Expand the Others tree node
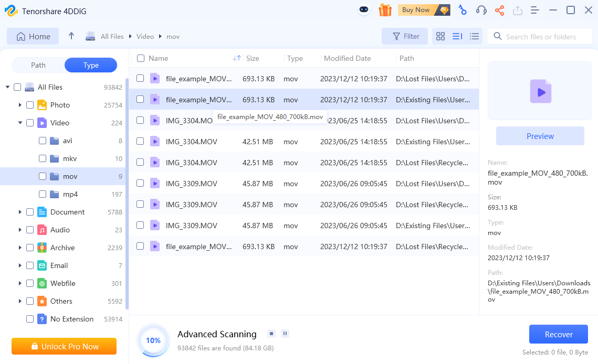Viewport: 598px width, 364px height. click(20, 302)
